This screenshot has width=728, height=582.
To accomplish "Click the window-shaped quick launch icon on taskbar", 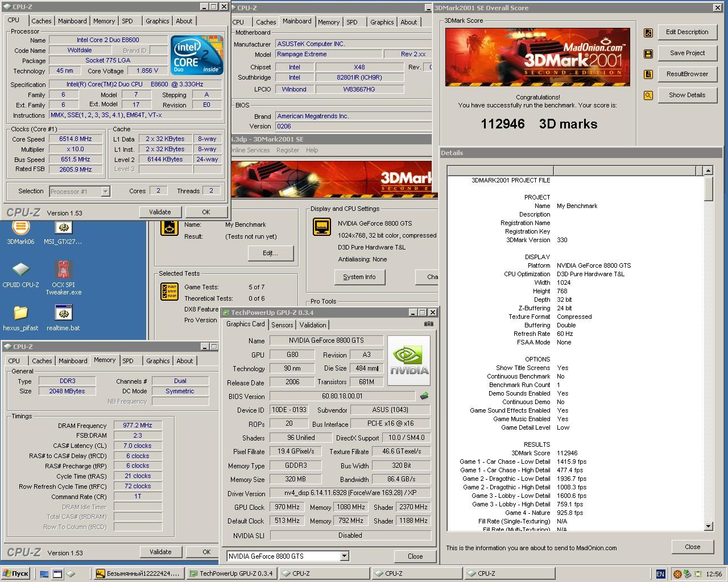I will tap(58, 574).
